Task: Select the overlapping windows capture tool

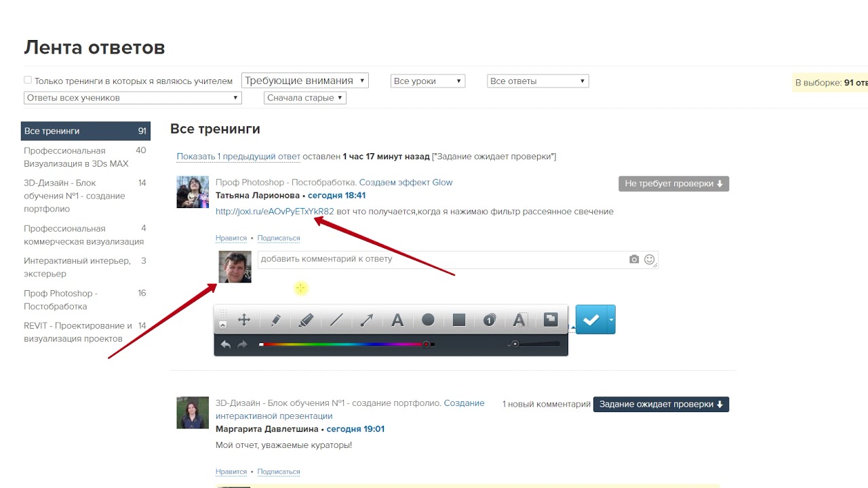Action: 551,319
